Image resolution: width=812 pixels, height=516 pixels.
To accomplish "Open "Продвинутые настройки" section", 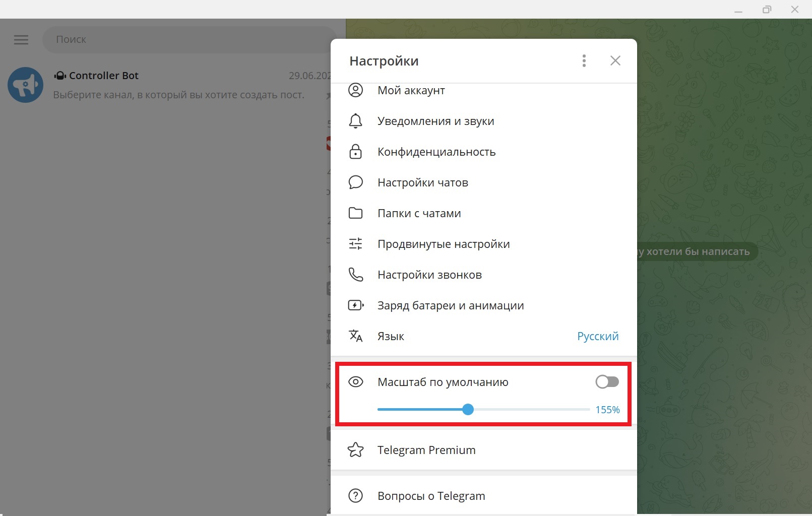I will click(x=484, y=244).
